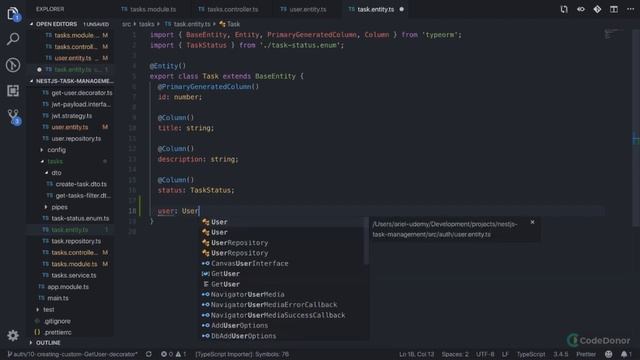Image resolution: width=640 pixels, height=360 pixels.
Task: Click the unsaved dot on task.entity.ts tab
Action: coord(402,9)
